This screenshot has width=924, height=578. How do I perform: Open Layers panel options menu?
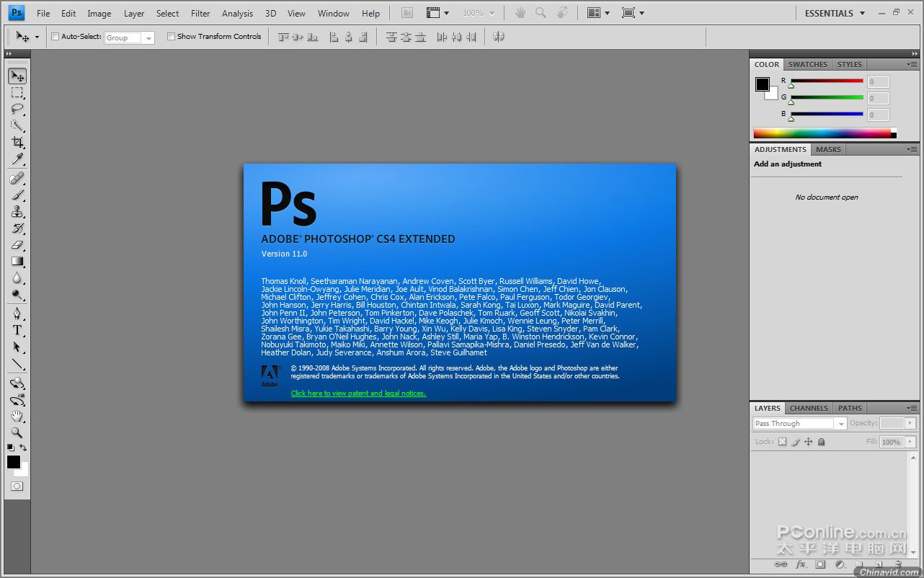[912, 408]
